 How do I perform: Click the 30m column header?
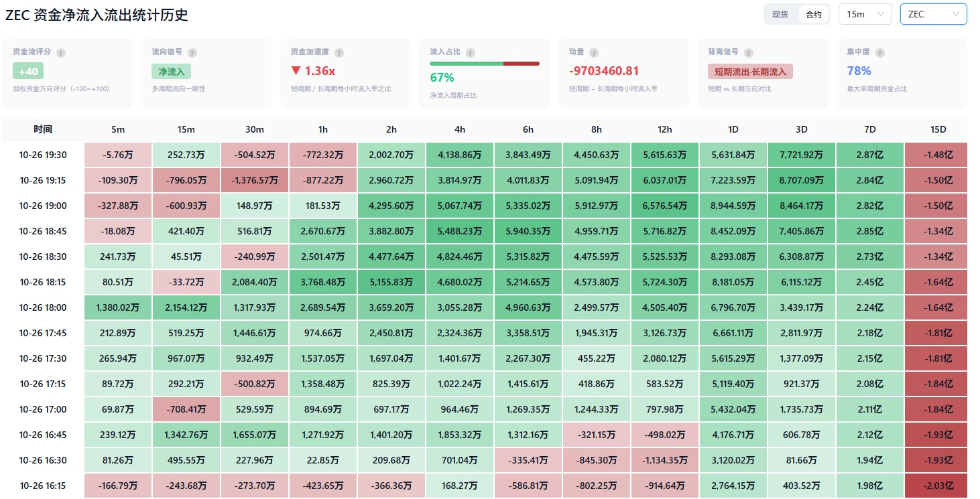[x=255, y=129]
